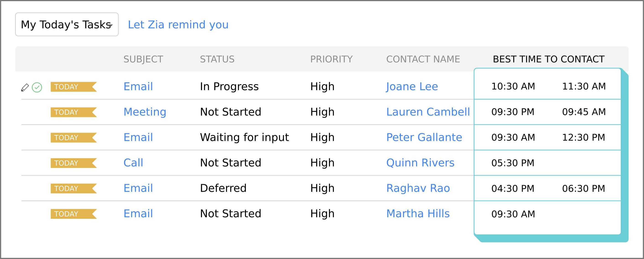The image size is (644, 259).
Task: Open the Meeting task subject link
Action: pos(145,112)
